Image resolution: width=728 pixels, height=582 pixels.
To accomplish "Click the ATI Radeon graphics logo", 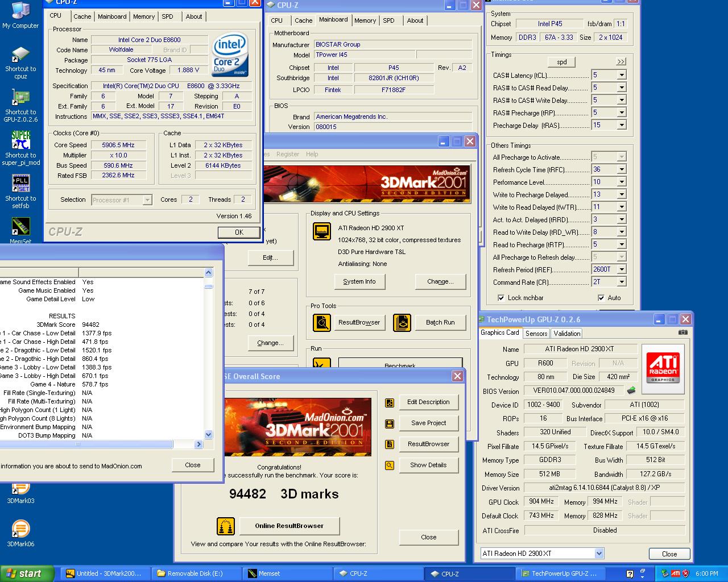I will (663, 368).
